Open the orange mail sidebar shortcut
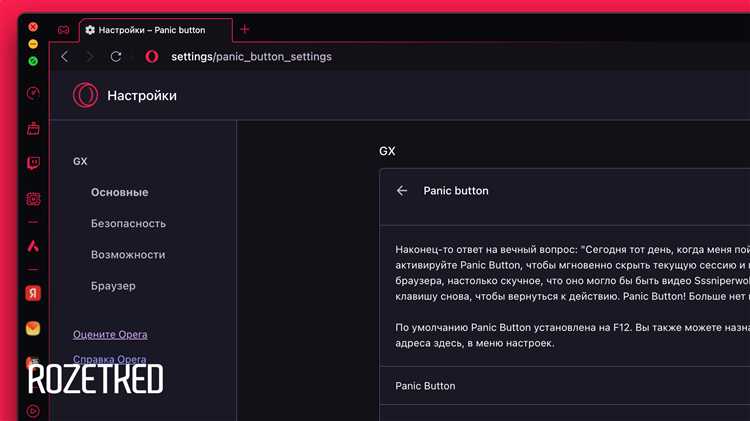This screenshot has height=421, width=750. click(x=33, y=328)
